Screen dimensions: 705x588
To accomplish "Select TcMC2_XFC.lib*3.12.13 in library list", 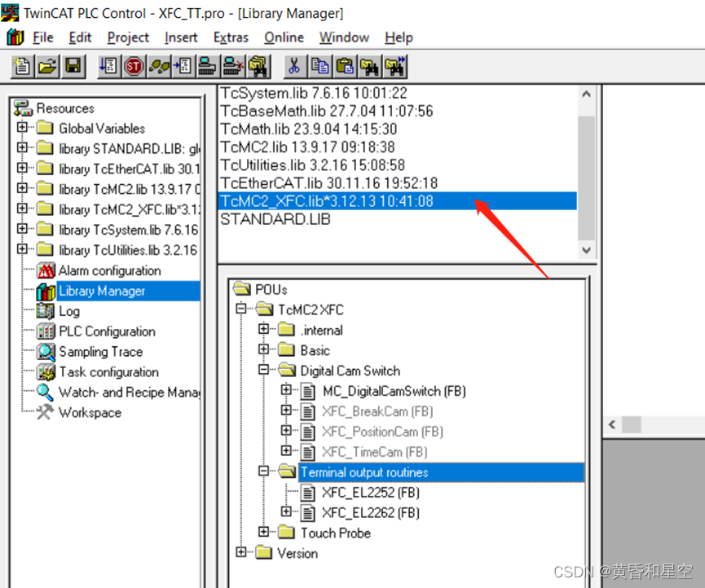I will [x=398, y=201].
